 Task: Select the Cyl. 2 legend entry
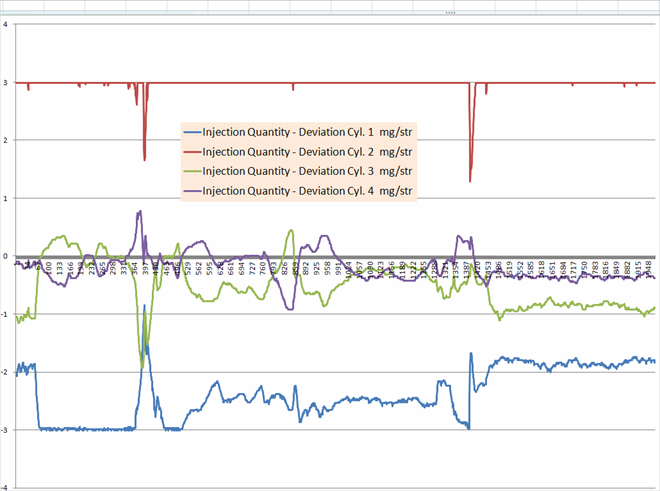298,152
